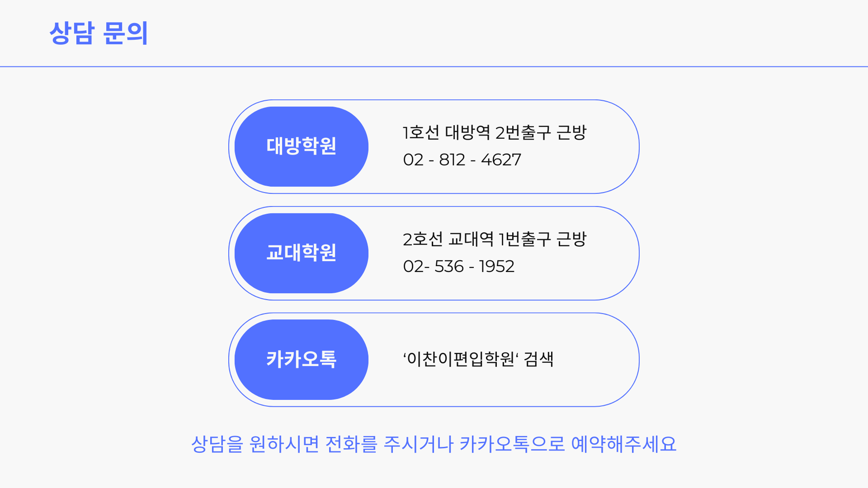Click the bottom notice starting with 상담을 원하시면
Image resolution: width=868 pixels, height=488 pixels.
434,444
